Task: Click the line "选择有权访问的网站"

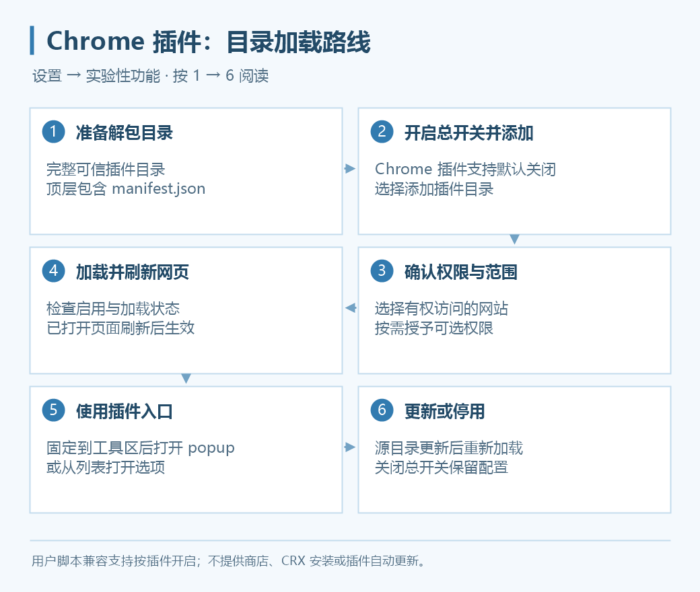Action: pyautogui.click(x=442, y=309)
